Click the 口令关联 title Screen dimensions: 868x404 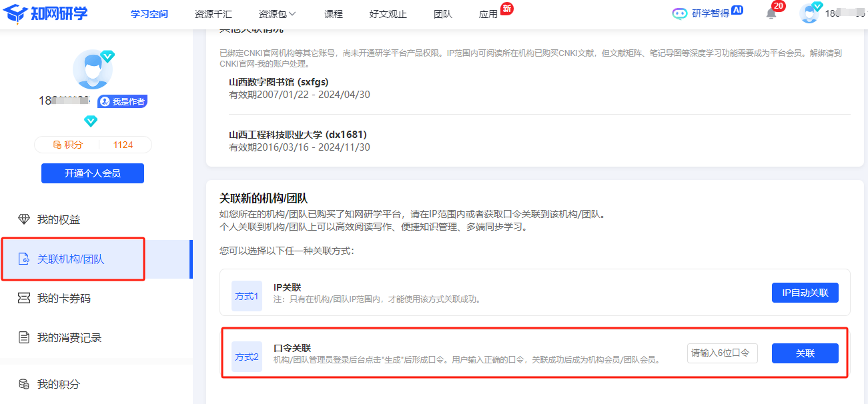click(292, 348)
